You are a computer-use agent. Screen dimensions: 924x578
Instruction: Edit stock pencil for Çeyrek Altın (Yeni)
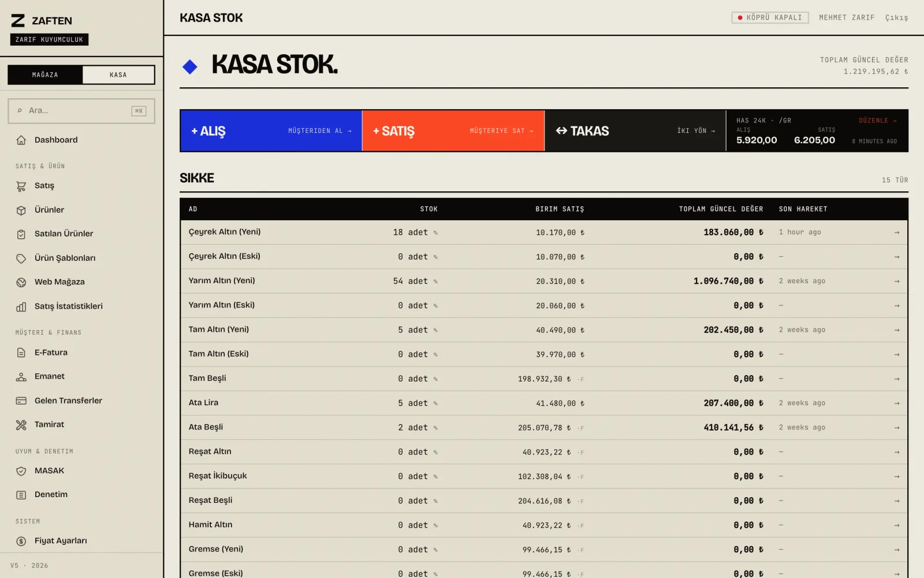[x=435, y=233]
